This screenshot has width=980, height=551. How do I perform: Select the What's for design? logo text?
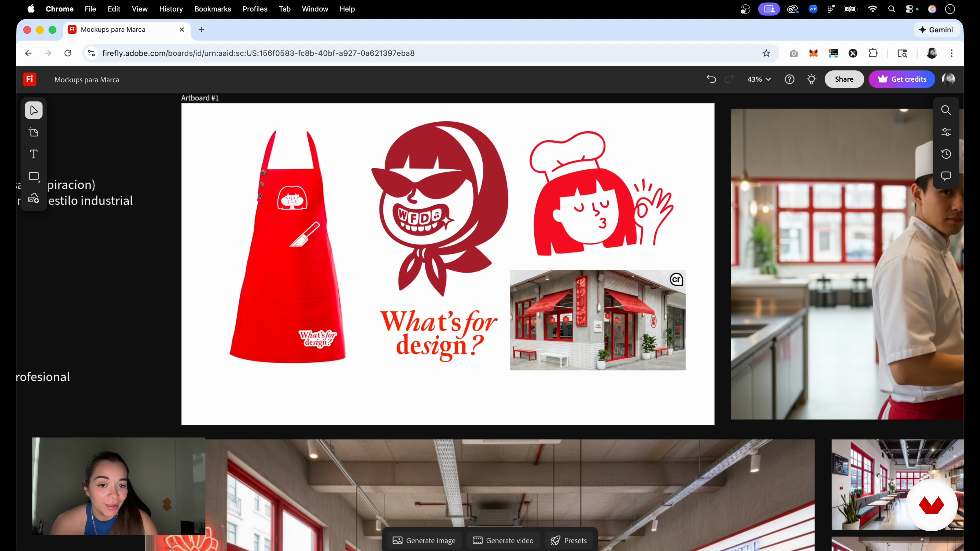click(x=438, y=335)
